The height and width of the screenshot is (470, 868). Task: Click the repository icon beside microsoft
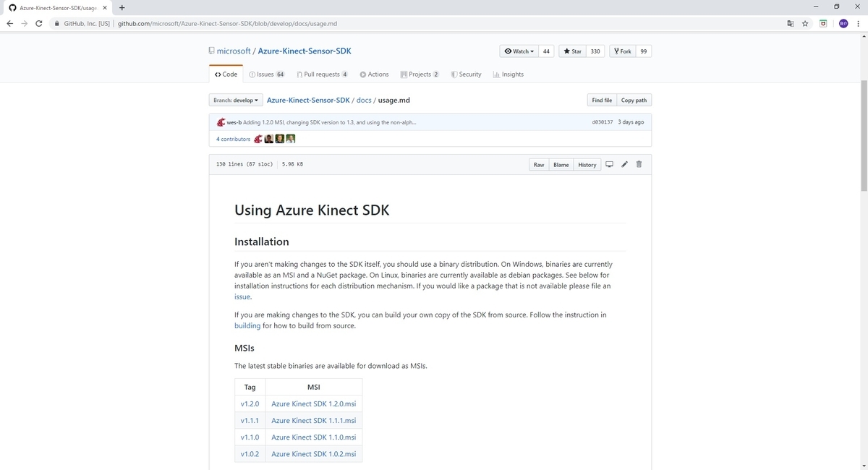[211, 51]
